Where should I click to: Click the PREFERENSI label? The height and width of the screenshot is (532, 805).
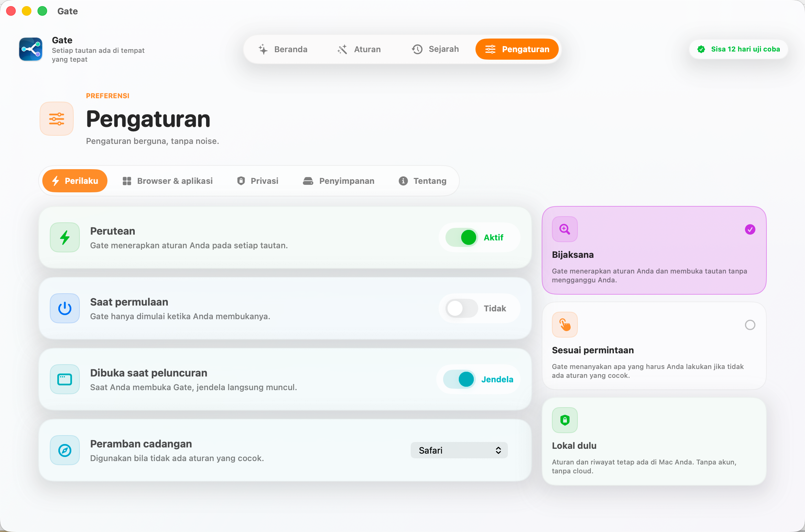tap(107, 96)
